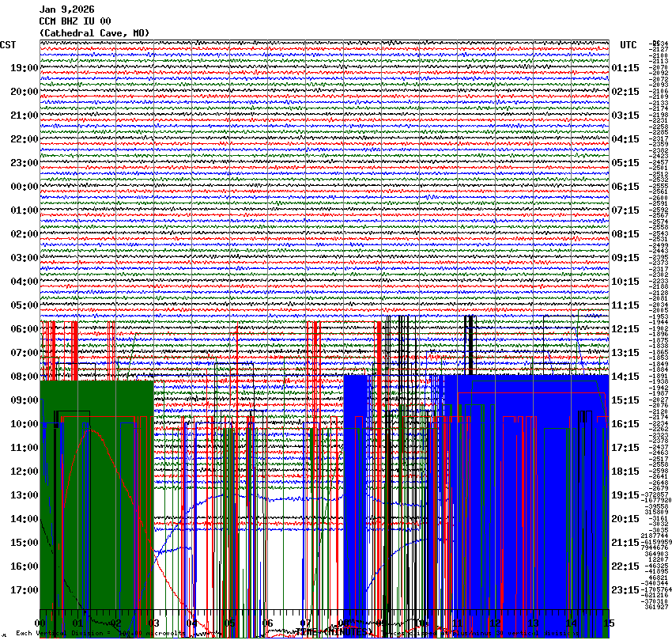Click the Cathedral Cave, MO location label
Image resolution: width=672 pixels, height=644 pixels.
93,33
